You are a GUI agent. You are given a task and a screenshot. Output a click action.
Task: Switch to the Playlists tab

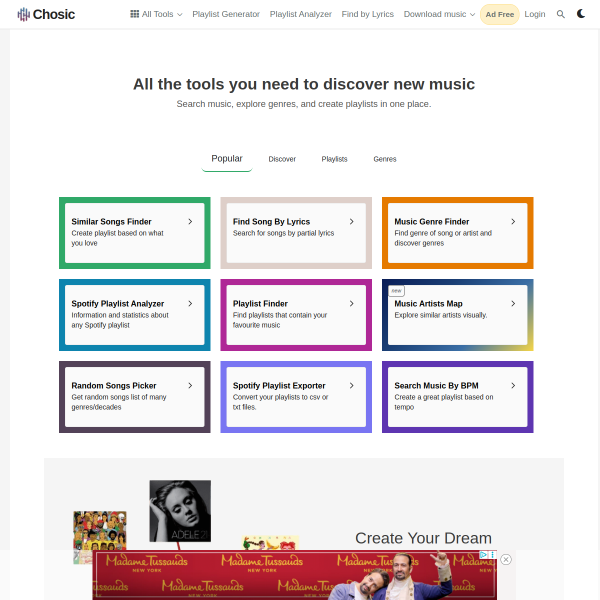[334, 159]
